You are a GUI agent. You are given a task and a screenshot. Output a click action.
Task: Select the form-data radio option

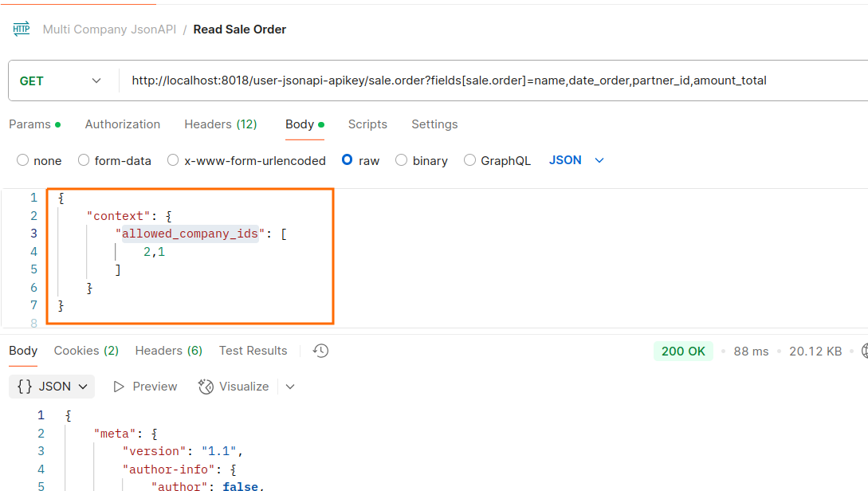point(84,160)
